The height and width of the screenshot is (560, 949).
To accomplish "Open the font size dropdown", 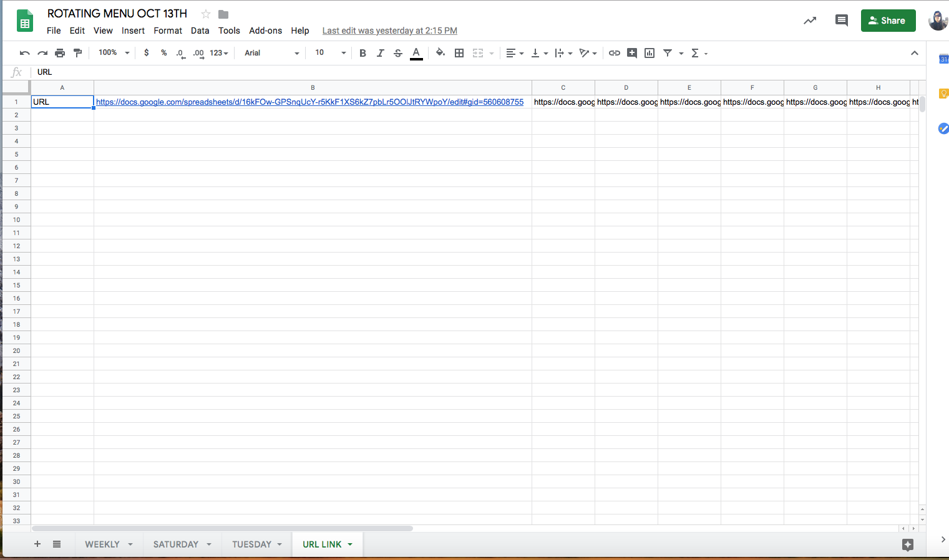I will coord(330,53).
